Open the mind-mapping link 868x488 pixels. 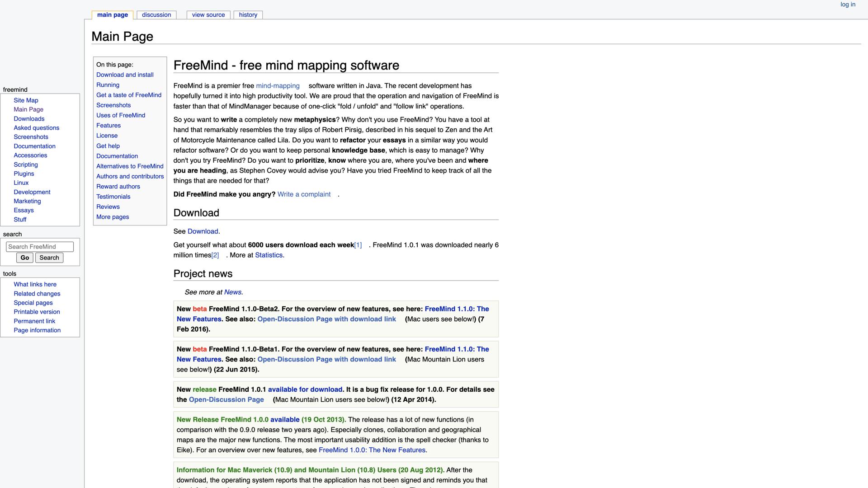click(278, 86)
